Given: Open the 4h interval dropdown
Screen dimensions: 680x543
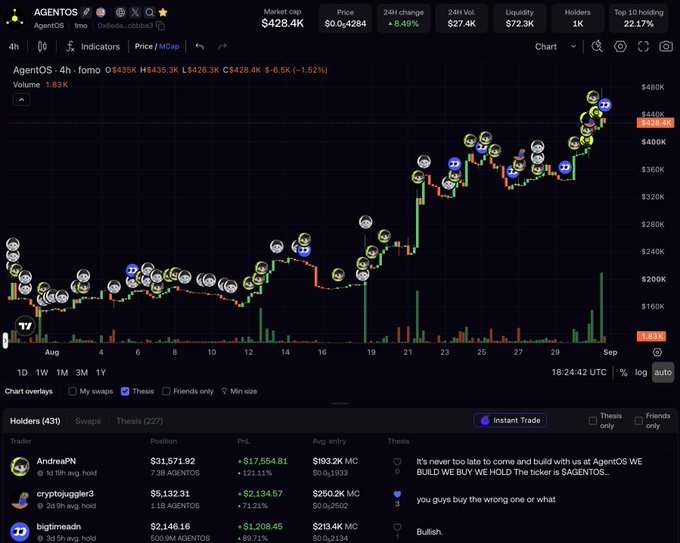Looking at the screenshot, I should pos(14,46).
